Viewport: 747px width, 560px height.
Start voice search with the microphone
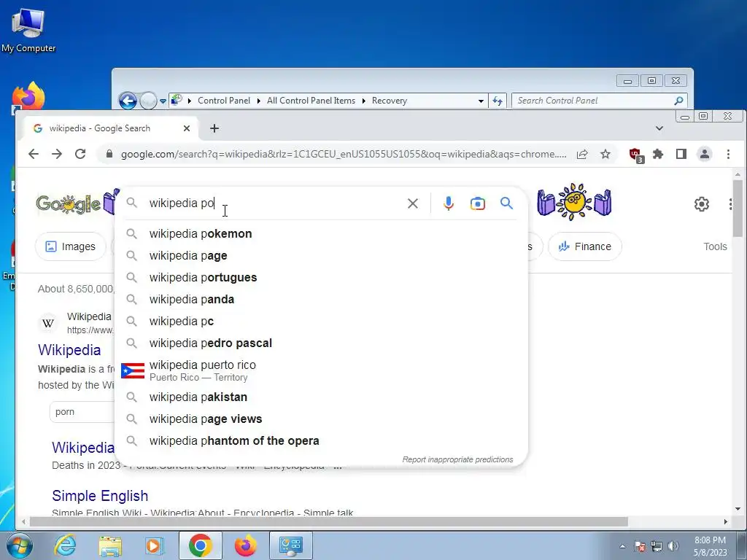click(x=449, y=203)
